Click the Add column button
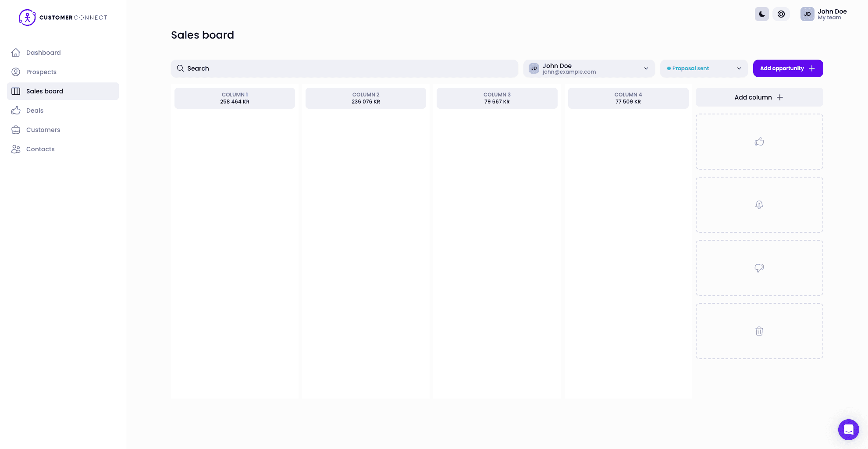The width and height of the screenshot is (868, 449). click(759, 97)
